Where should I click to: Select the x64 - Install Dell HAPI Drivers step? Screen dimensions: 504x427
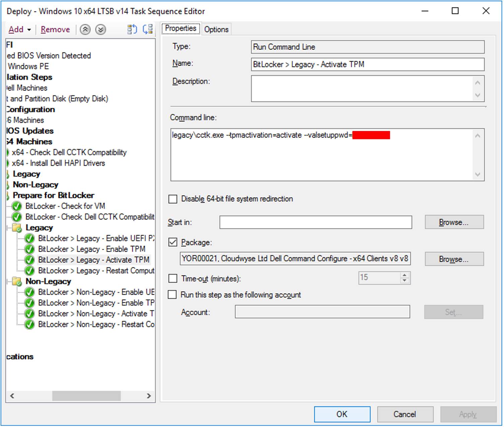tap(58, 163)
